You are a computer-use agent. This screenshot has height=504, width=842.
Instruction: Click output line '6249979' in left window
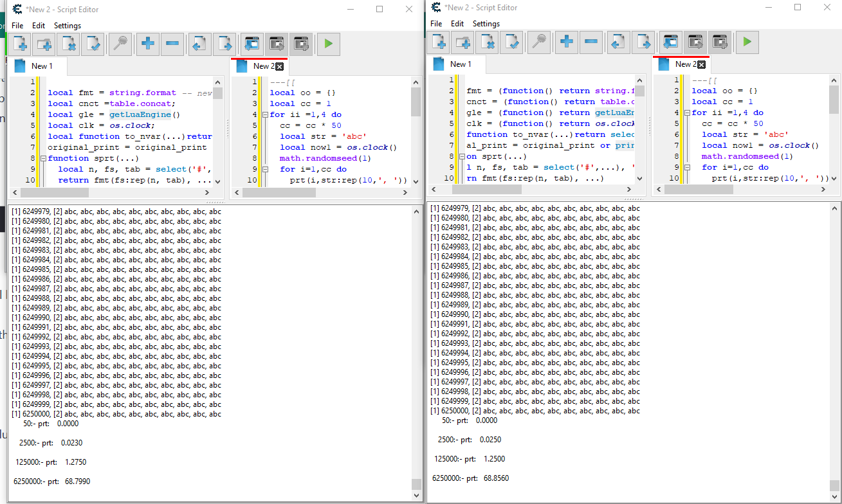coord(117,212)
